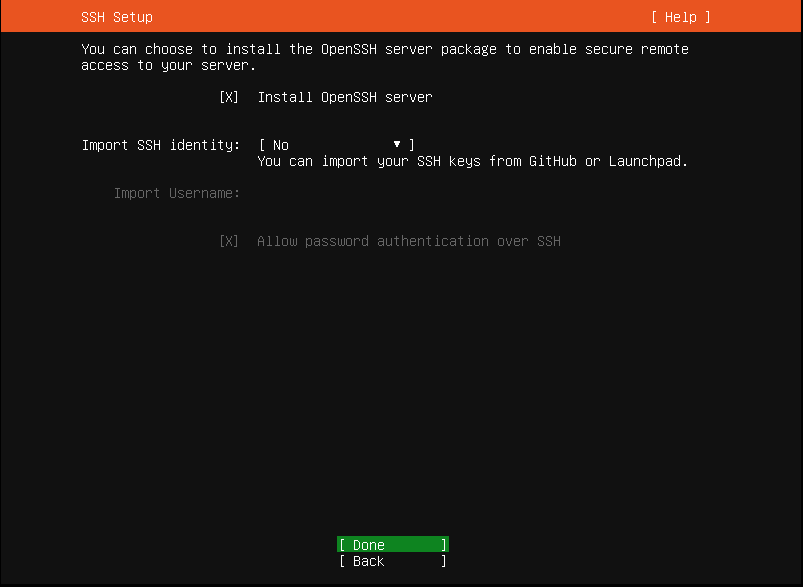The image size is (803, 587).
Task: Click the OpenSSH server description paragraph
Action: (384, 57)
